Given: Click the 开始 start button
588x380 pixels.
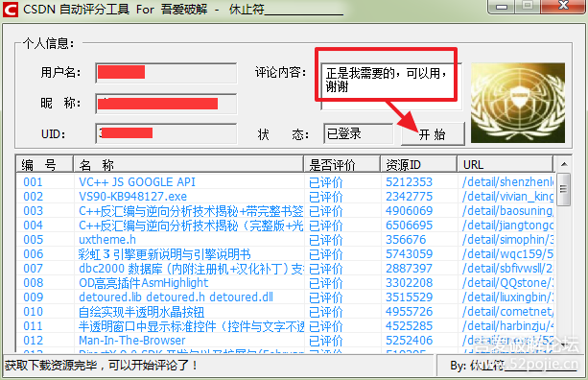Looking at the screenshot, I should [433, 133].
